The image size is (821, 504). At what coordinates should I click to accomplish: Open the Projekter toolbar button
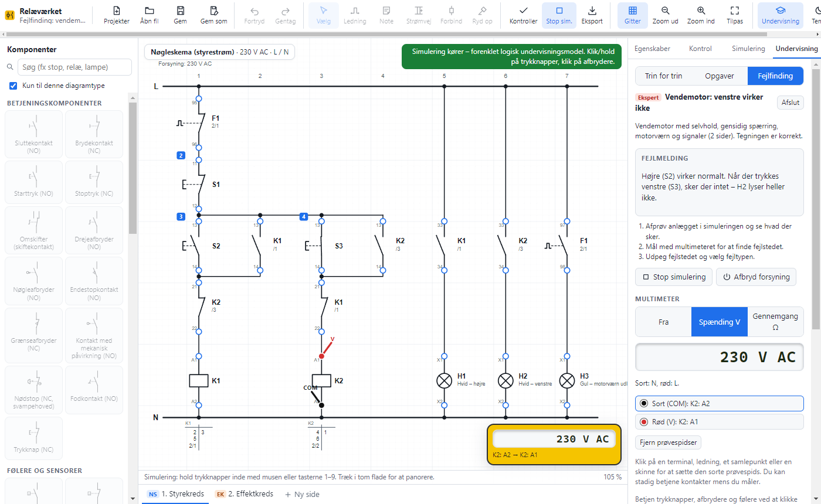pos(117,15)
